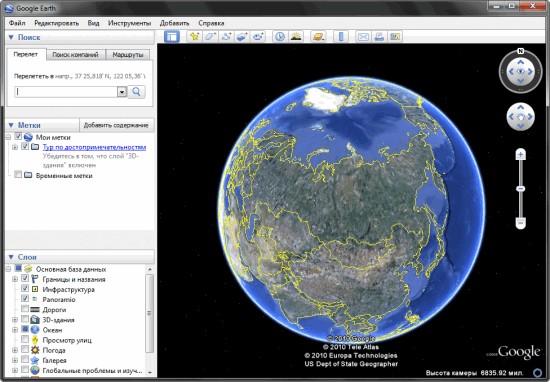Click the Добавить содержание button

click(x=116, y=125)
